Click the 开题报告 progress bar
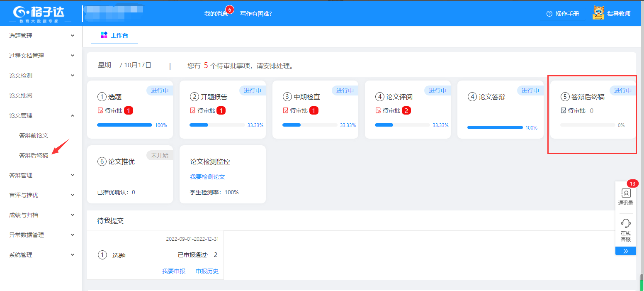Viewport: 644px width, 291px height. pyautogui.click(x=217, y=125)
